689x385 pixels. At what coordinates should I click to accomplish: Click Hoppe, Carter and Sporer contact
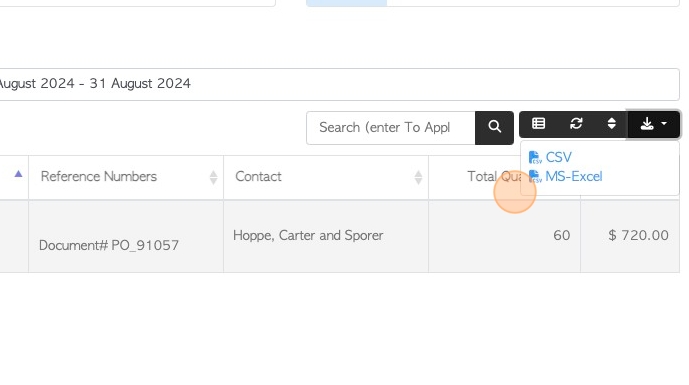(308, 236)
